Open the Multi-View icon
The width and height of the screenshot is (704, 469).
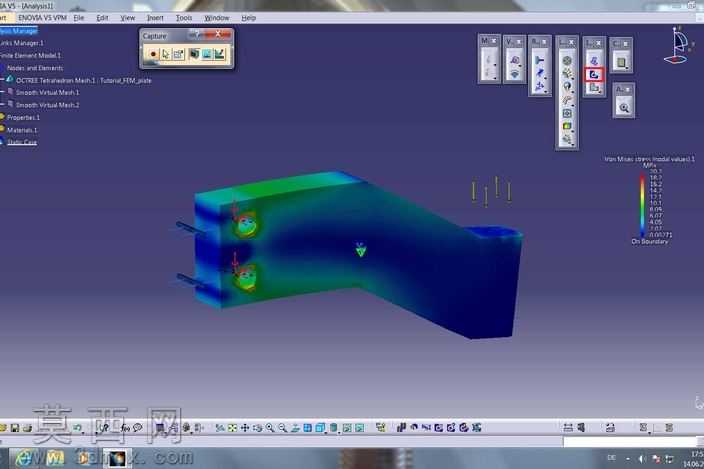(308, 428)
